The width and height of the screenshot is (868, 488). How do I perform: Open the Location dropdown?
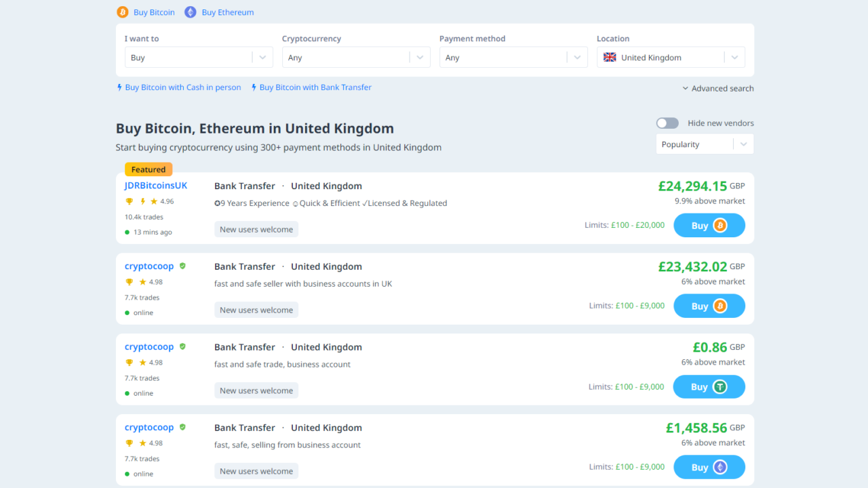(671, 58)
